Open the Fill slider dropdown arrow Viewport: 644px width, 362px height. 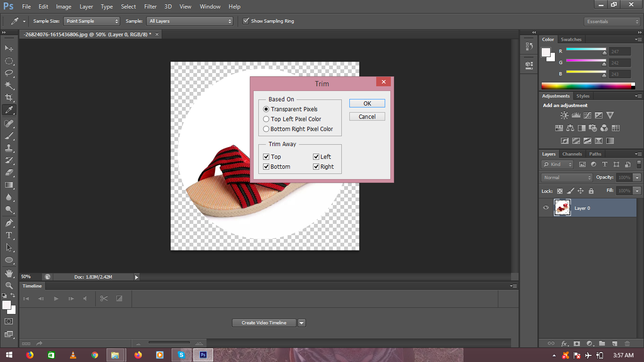coord(637,190)
